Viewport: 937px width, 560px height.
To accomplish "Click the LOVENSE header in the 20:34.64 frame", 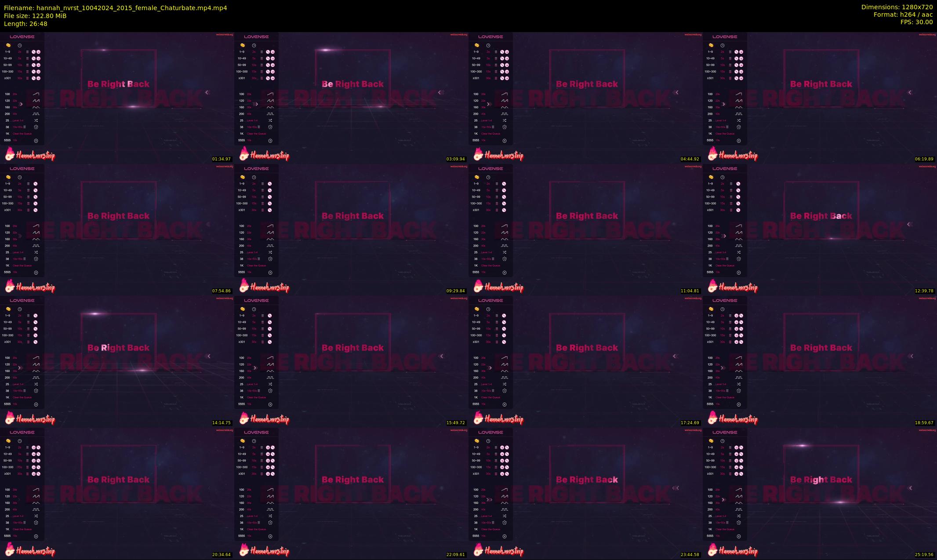I will point(22,432).
